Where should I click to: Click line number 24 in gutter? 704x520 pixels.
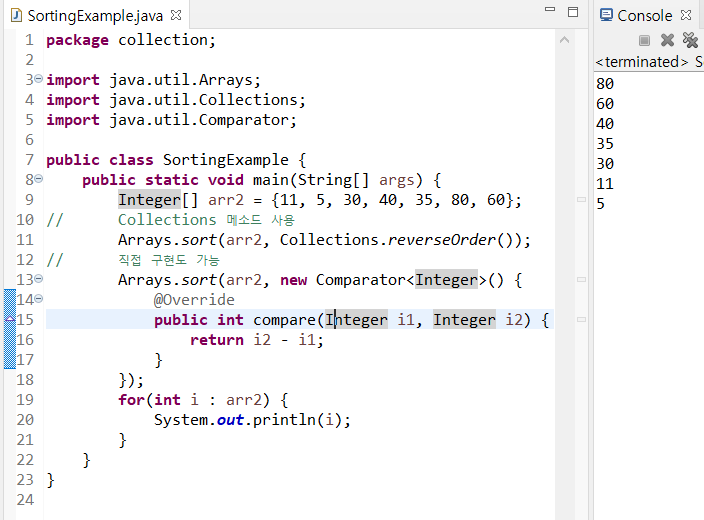click(25, 500)
